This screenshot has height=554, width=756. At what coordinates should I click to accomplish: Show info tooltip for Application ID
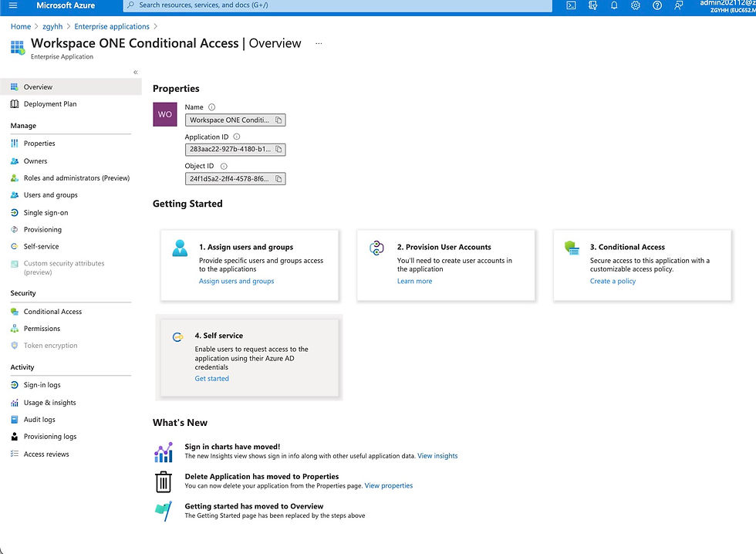[236, 137]
